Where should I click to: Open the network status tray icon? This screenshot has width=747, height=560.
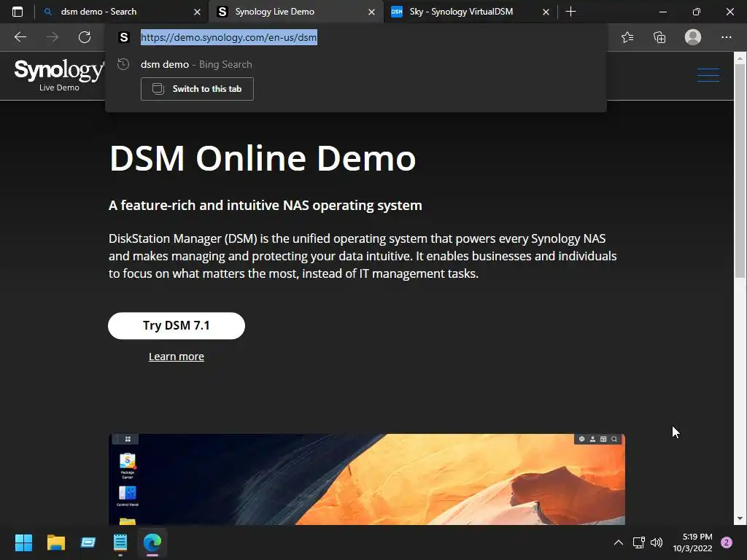click(x=638, y=542)
